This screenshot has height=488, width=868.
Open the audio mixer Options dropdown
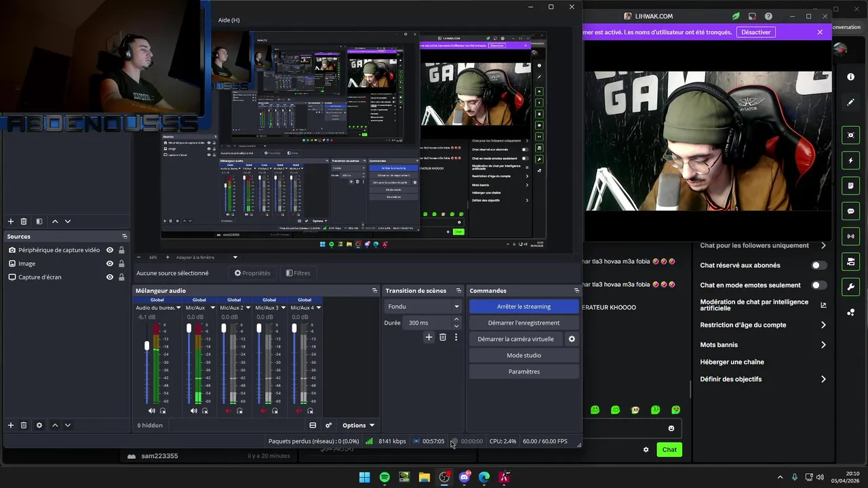point(358,426)
